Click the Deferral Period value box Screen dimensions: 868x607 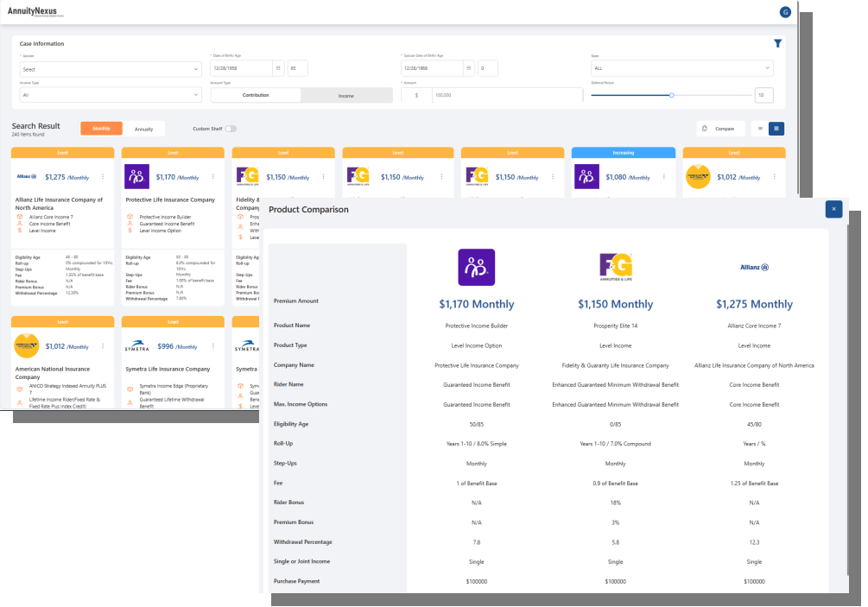click(764, 95)
